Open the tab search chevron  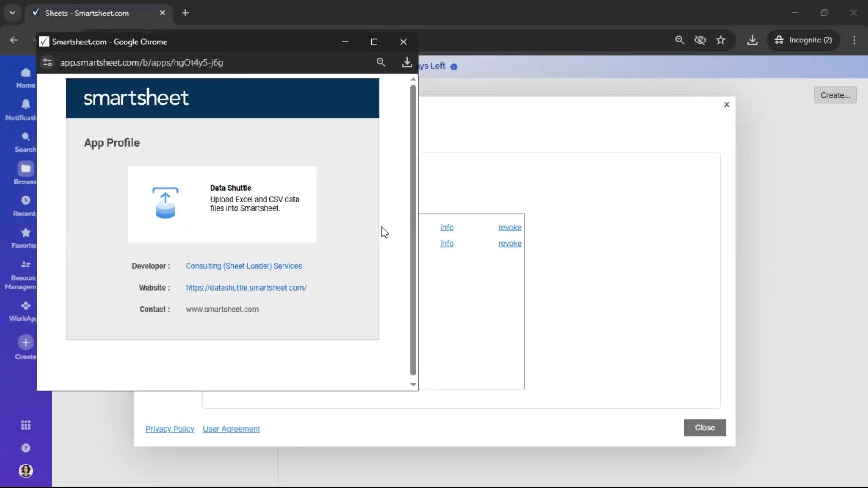(12, 13)
